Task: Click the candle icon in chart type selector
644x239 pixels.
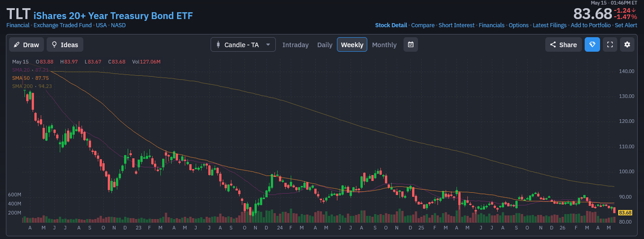Action: (218, 45)
